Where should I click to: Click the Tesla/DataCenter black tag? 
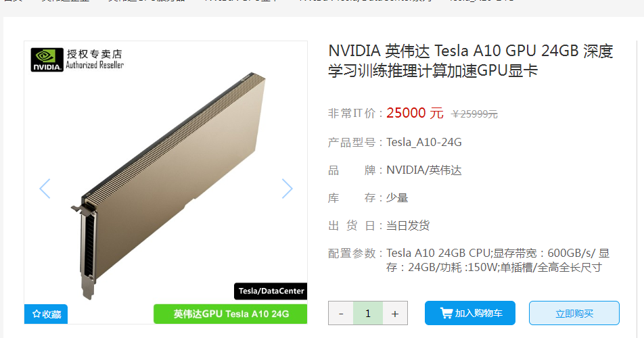[x=271, y=291]
